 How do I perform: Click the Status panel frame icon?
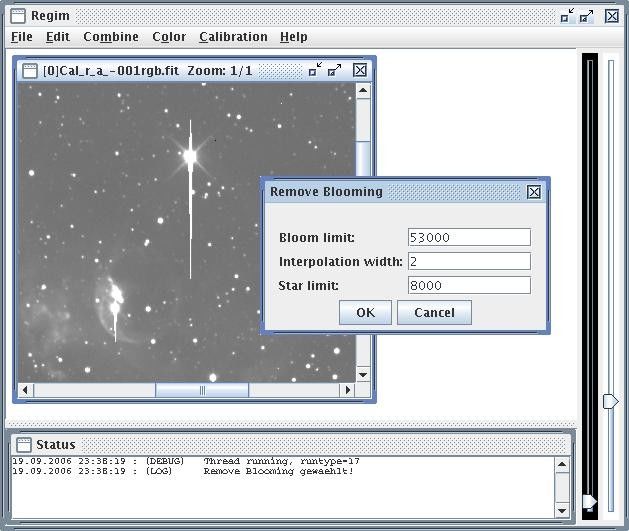coord(24,444)
